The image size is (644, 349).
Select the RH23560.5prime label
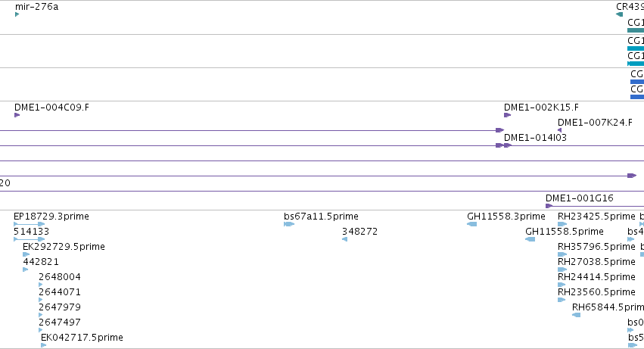pyautogui.click(x=596, y=292)
